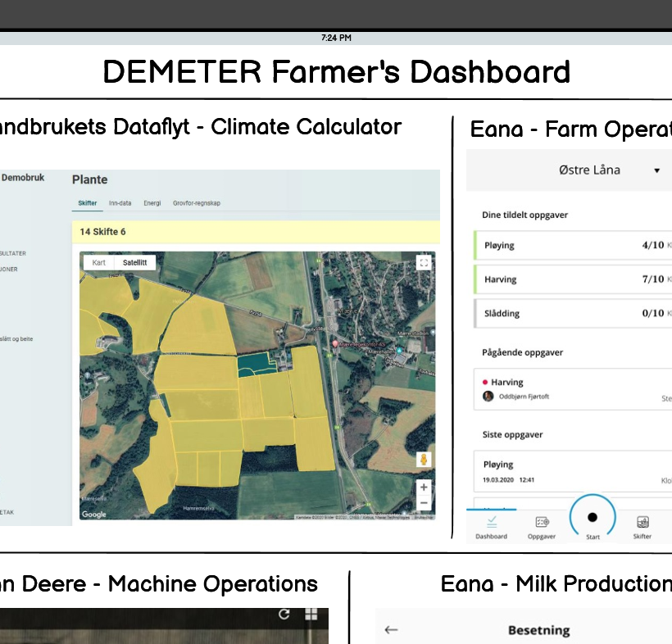This screenshot has height=644, width=672.
Task: Click back arrow beside Besetning
Action: [391, 629]
